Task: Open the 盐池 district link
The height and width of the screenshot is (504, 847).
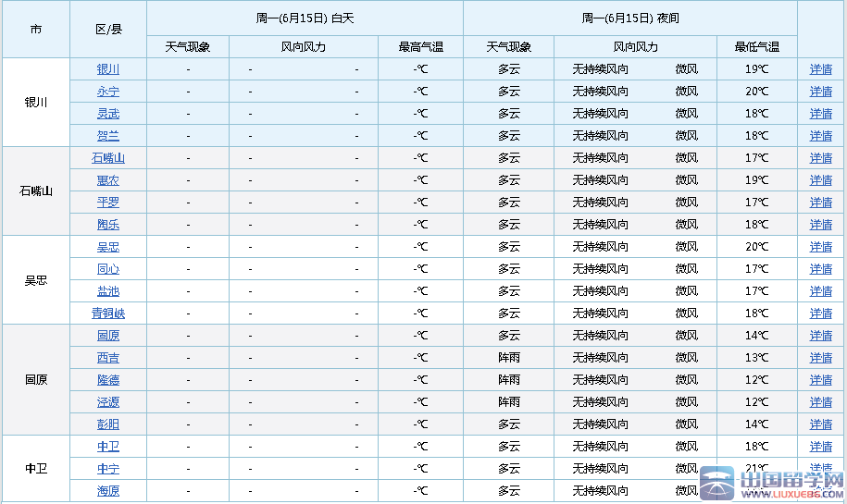Action: pyautogui.click(x=108, y=291)
